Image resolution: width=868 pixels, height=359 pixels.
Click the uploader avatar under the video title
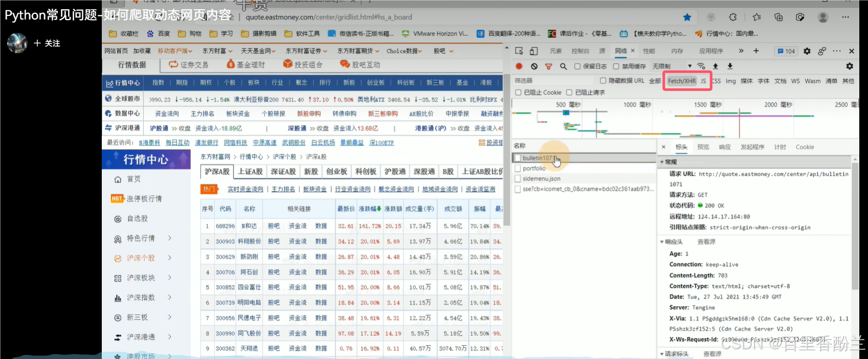coord(17,43)
